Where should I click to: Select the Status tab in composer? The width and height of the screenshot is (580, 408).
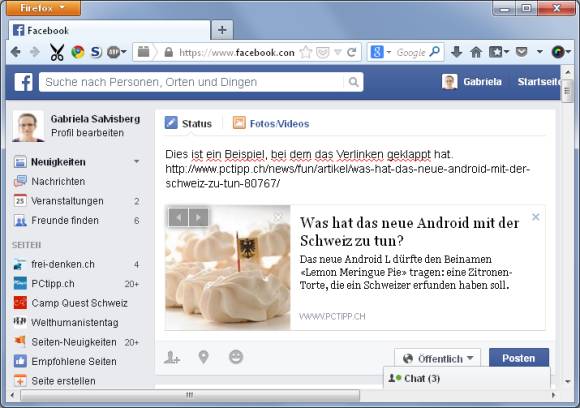pos(189,123)
